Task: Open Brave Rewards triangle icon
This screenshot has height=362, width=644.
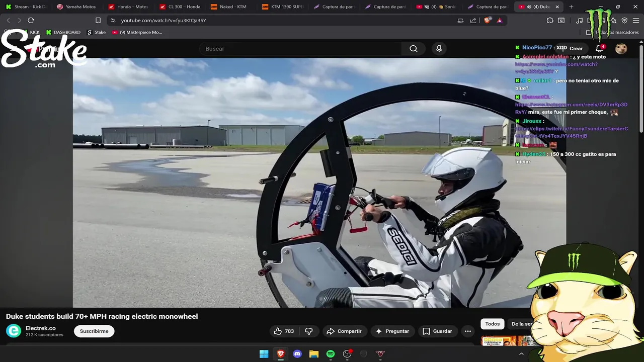Action: click(x=500, y=21)
